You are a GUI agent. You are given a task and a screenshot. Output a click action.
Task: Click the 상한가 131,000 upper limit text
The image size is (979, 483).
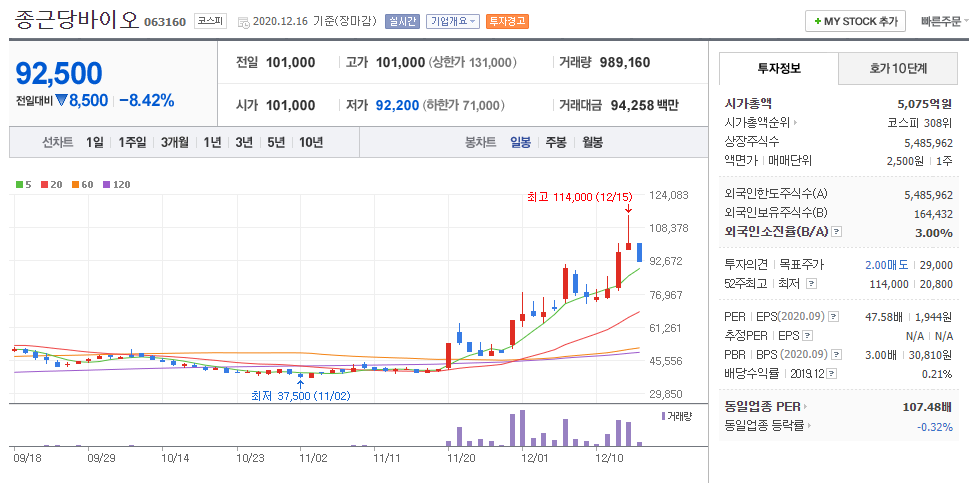click(472, 62)
